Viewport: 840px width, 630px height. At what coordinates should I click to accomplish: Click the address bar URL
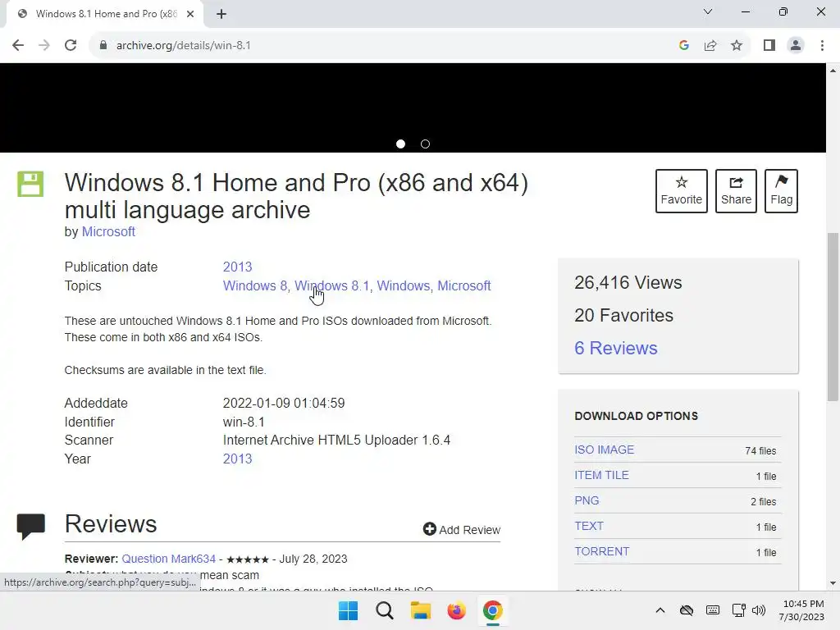pos(183,46)
